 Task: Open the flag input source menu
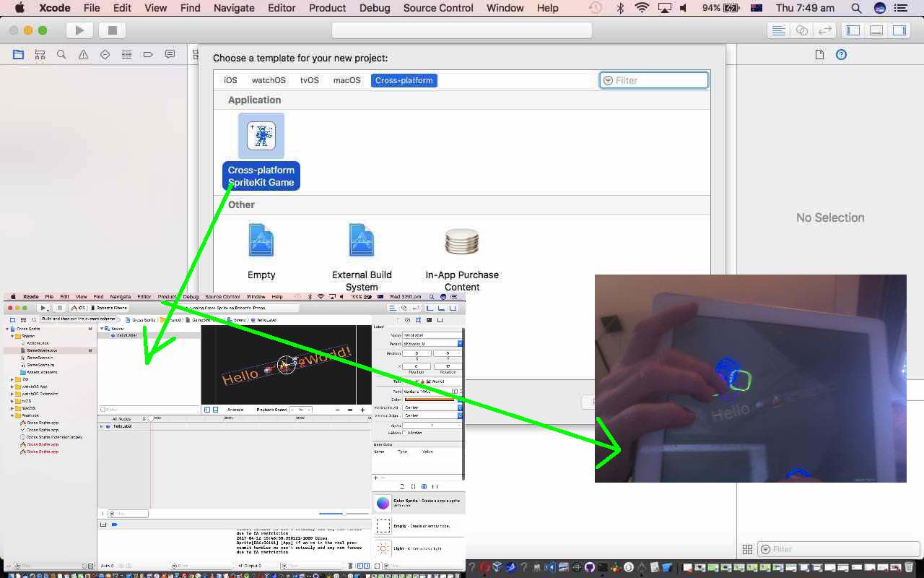[757, 8]
